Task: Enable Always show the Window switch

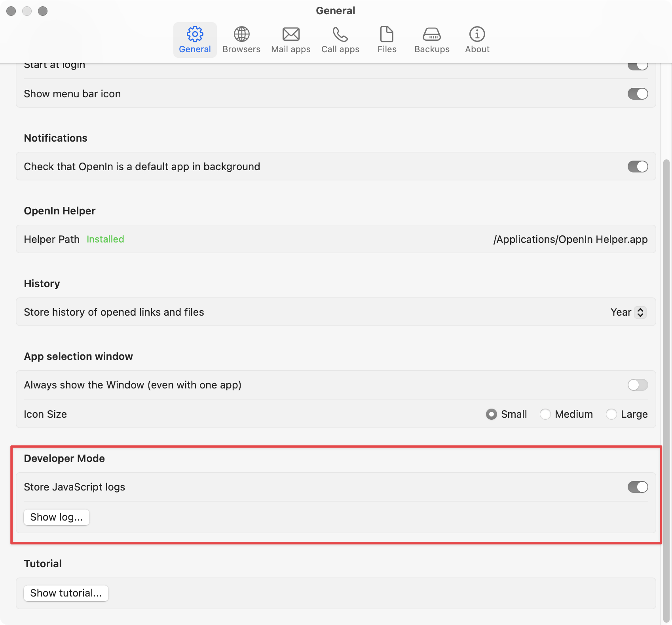Action: coord(638,385)
